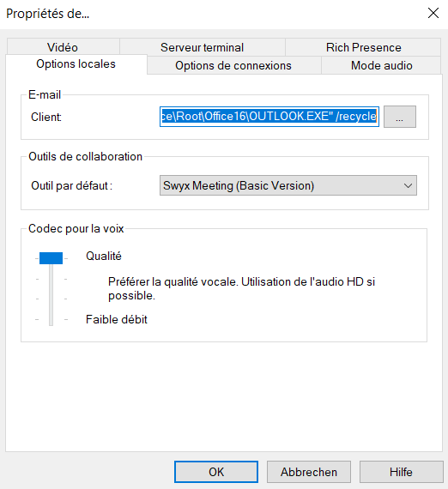This screenshot has height=489, width=448.
Task: Click the Outil par défaut label
Action: [x=71, y=186]
